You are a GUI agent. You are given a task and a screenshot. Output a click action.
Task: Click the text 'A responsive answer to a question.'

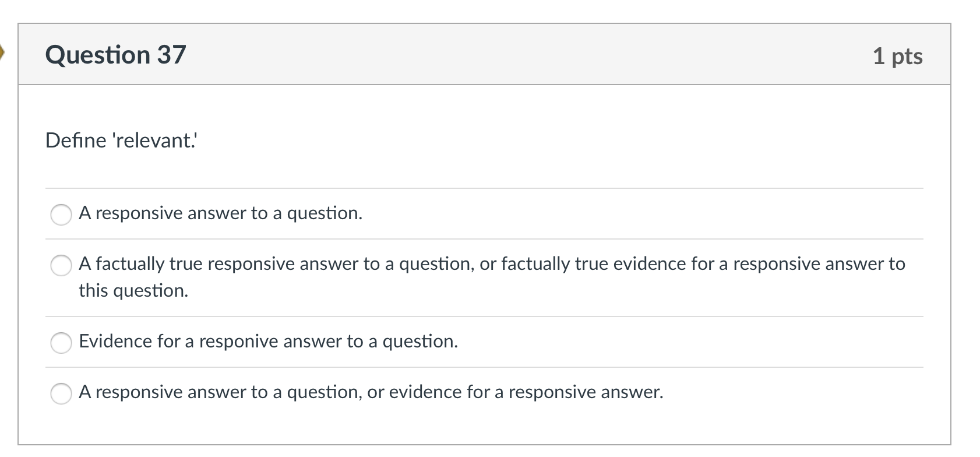point(220,213)
